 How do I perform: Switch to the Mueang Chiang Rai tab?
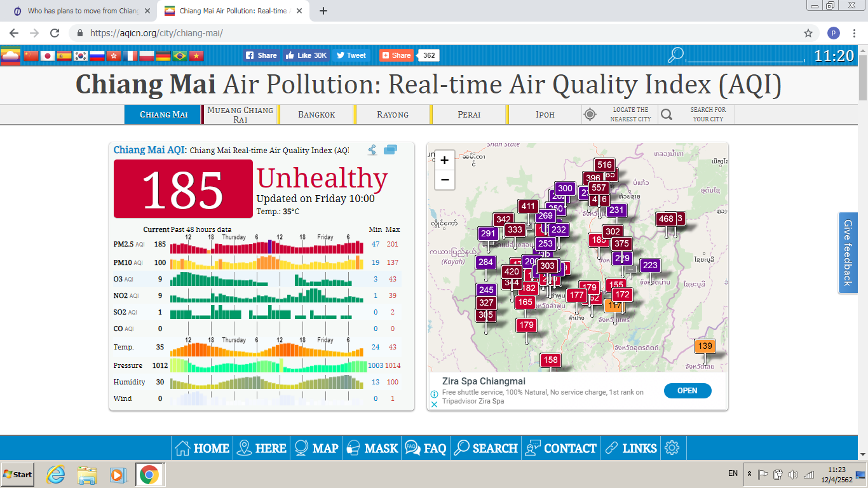click(240, 114)
